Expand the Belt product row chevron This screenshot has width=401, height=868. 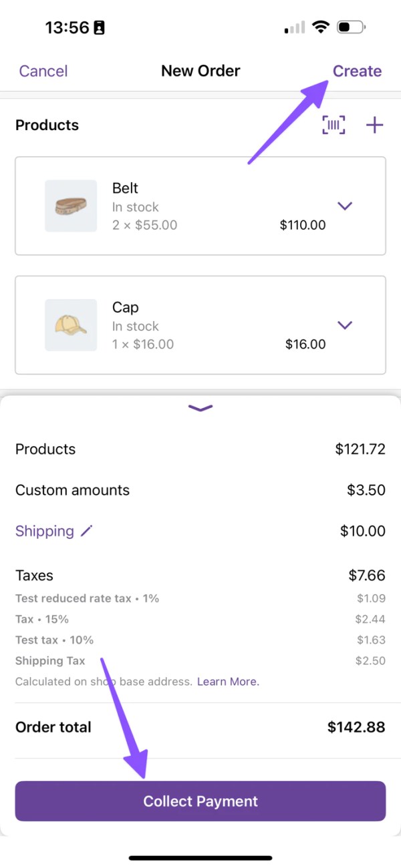point(345,206)
